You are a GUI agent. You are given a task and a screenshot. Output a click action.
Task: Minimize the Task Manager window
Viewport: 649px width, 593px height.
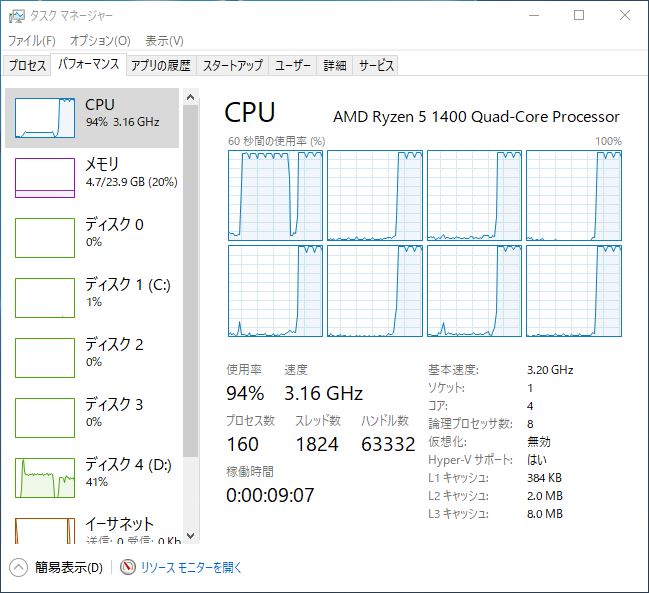534,16
